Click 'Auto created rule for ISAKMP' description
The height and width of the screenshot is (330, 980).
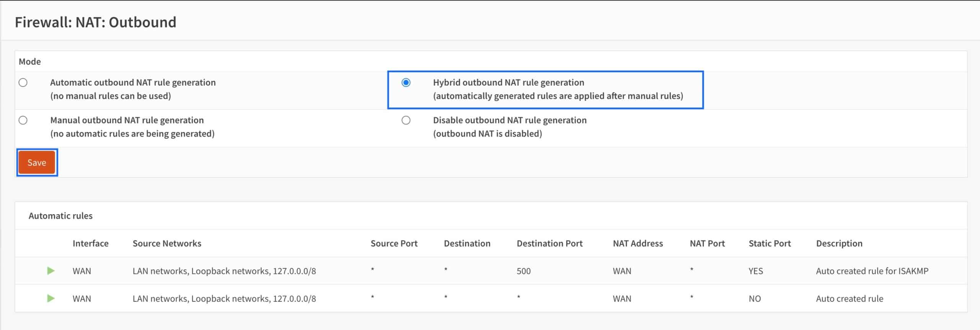coord(872,271)
